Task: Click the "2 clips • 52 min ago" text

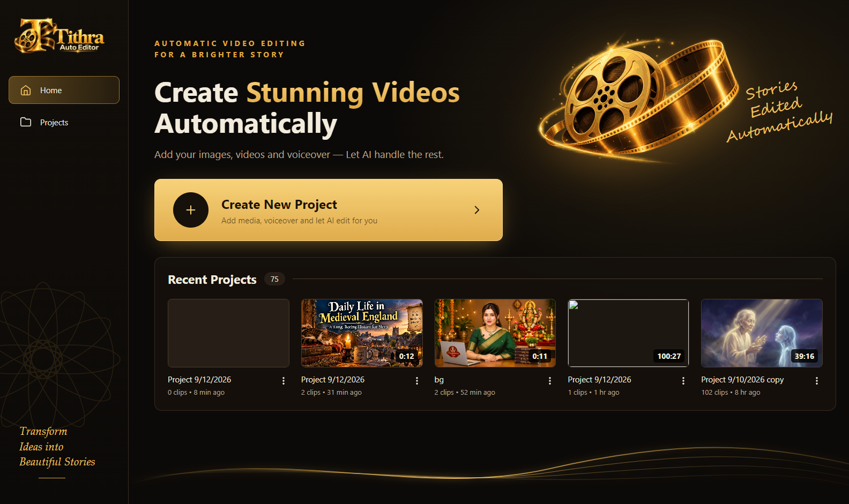Action: 465,393
